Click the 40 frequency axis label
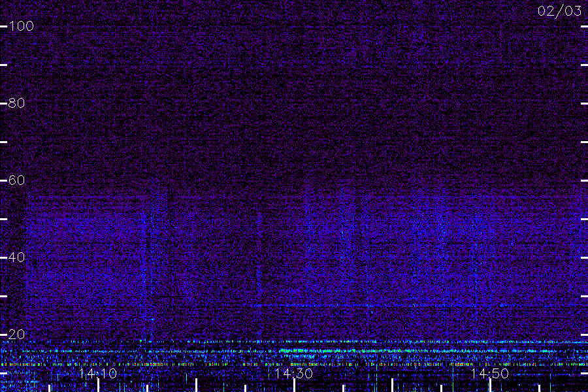Viewport: 588px width, 392px height. [16, 257]
